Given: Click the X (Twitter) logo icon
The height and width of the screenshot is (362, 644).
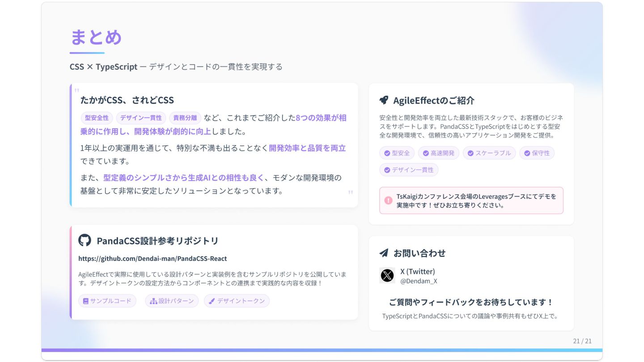Looking at the screenshot, I should [x=387, y=275].
